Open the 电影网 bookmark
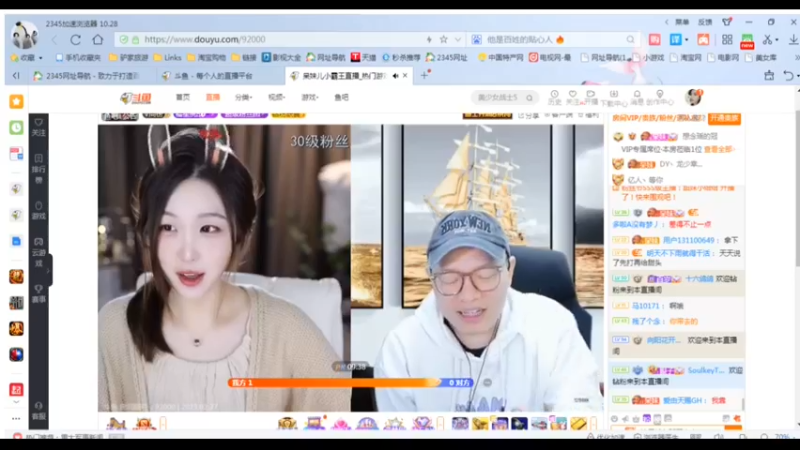 click(724, 58)
